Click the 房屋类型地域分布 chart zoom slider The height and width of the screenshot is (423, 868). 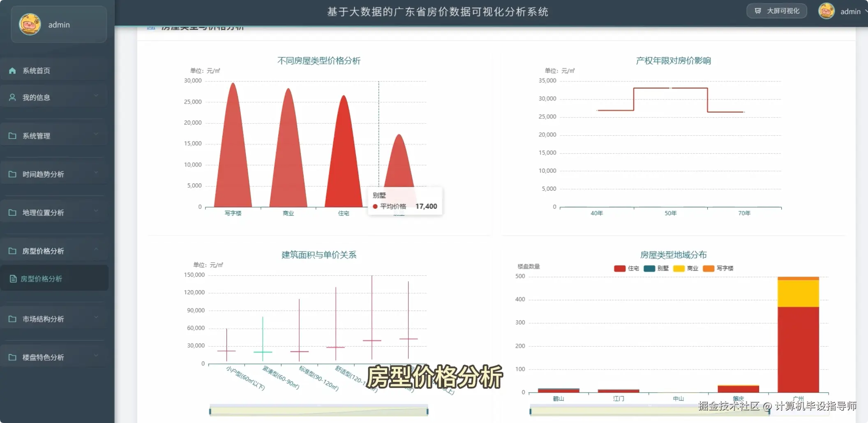pyautogui.click(x=650, y=411)
